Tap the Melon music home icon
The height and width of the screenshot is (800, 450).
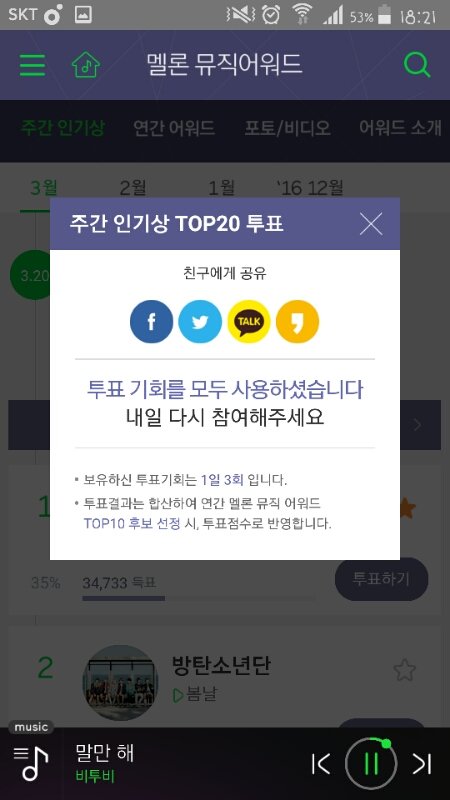[86, 65]
